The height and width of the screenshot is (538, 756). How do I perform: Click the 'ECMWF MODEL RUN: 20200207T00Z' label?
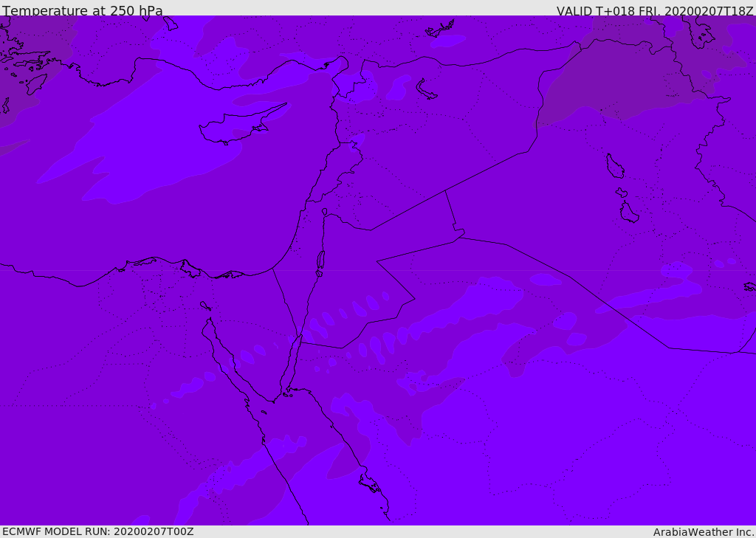pos(98,531)
